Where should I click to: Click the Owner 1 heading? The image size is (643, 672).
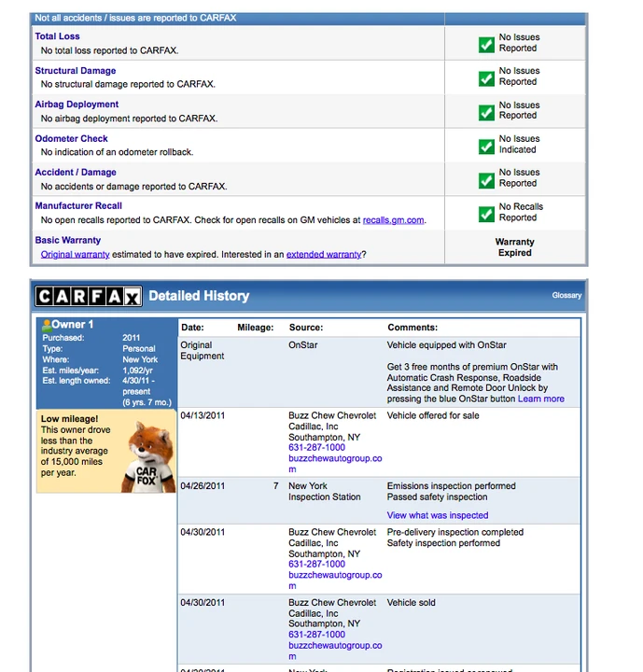coord(72,325)
